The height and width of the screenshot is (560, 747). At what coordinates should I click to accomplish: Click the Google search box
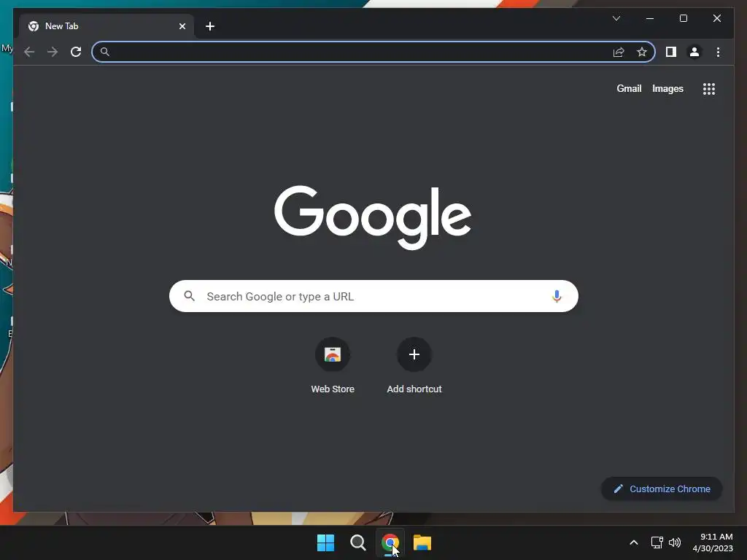[x=373, y=296]
